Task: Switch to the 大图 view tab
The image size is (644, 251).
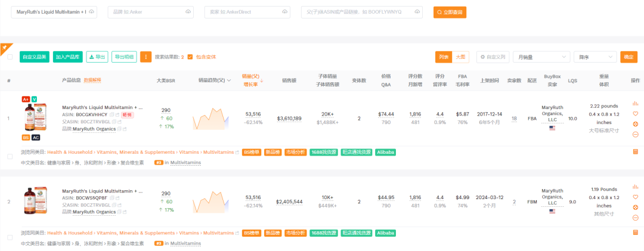Action: click(460, 57)
